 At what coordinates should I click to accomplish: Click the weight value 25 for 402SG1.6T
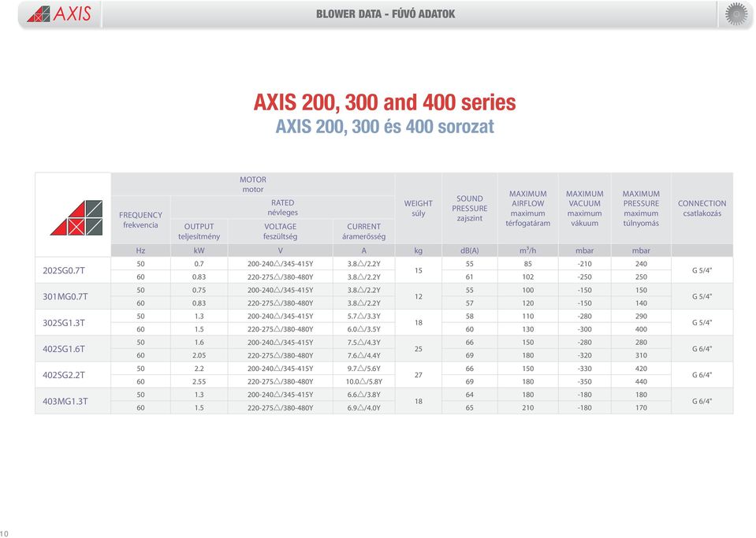[x=419, y=349]
